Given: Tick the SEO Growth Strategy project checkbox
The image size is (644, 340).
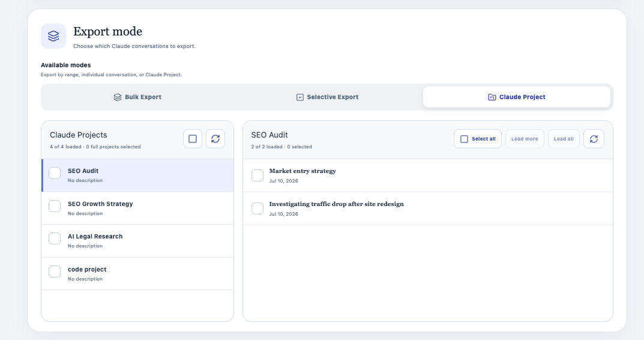Looking at the screenshot, I should [55, 206].
